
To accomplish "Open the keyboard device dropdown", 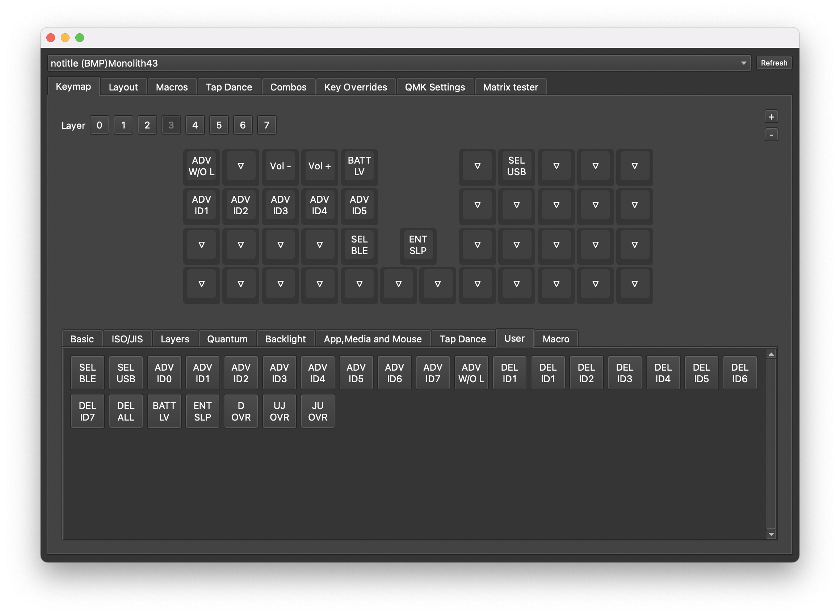I will coord(398,63).
